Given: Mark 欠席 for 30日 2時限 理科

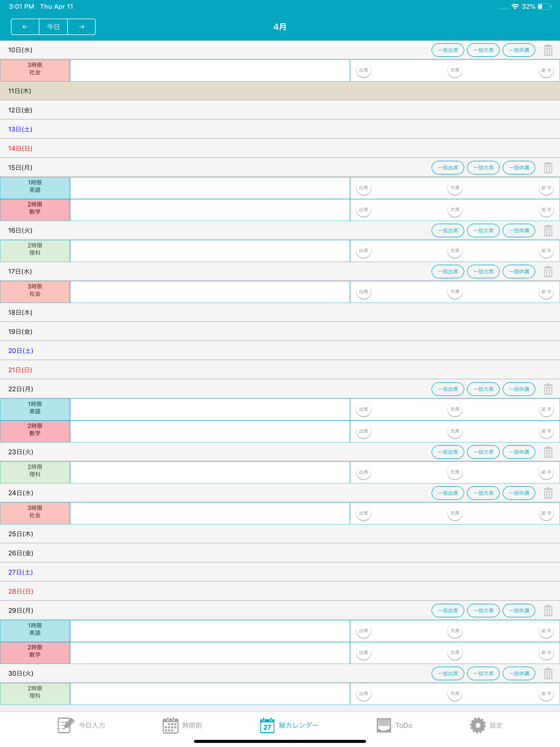Looking at the screenshot, I should coord(455,694).
